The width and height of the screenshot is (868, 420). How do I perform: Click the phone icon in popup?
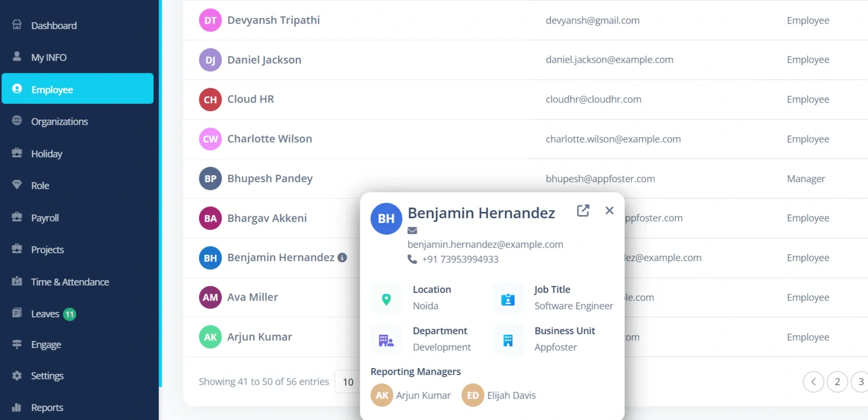tap(412, 259)
